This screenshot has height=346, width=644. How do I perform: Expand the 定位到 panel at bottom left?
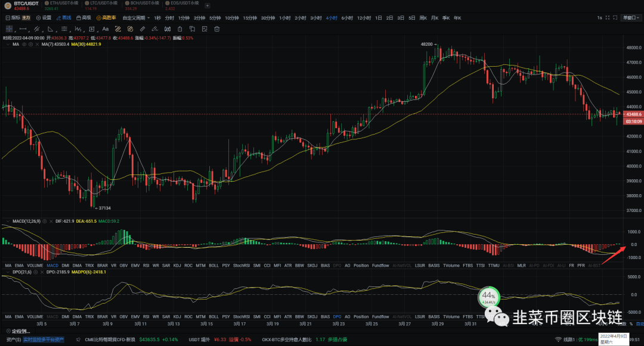[x=18, y=331]
